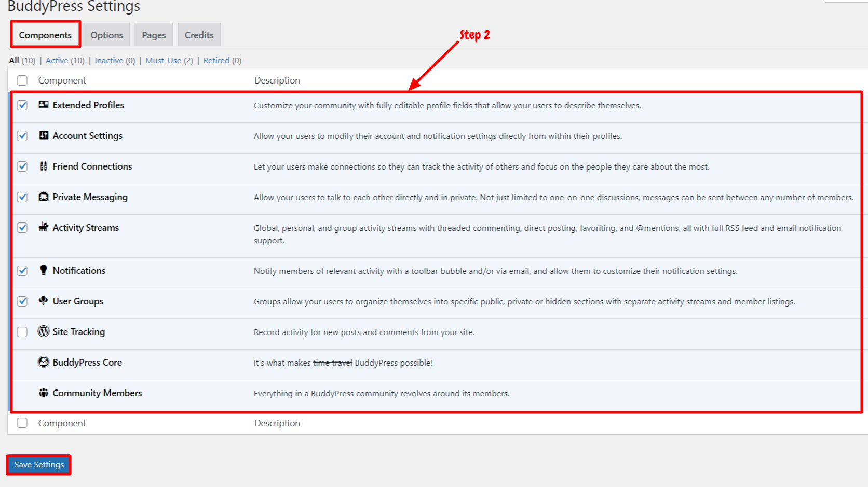Disable the Private Messaging checkbox

click(22, 197)
